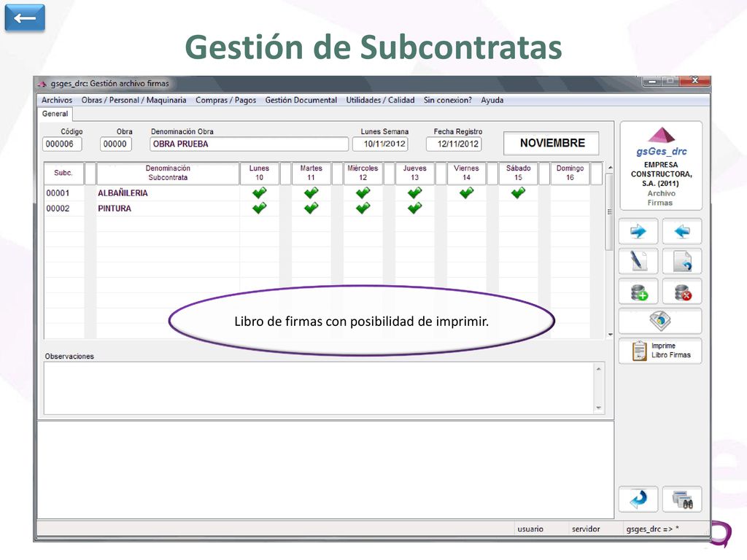
Task: Click the Subc. column header
Action: [x=63, y=173]
